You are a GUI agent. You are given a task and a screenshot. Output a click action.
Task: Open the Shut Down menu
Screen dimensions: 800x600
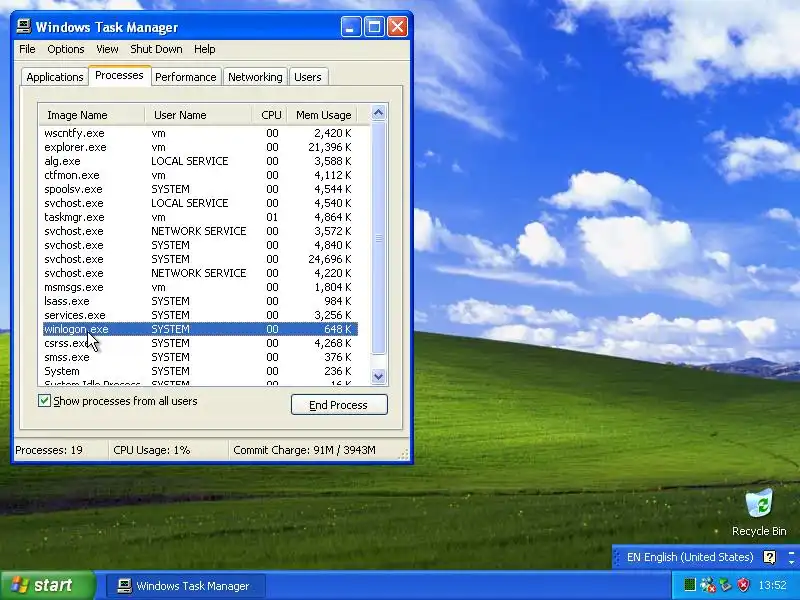[x=156, y=49]
